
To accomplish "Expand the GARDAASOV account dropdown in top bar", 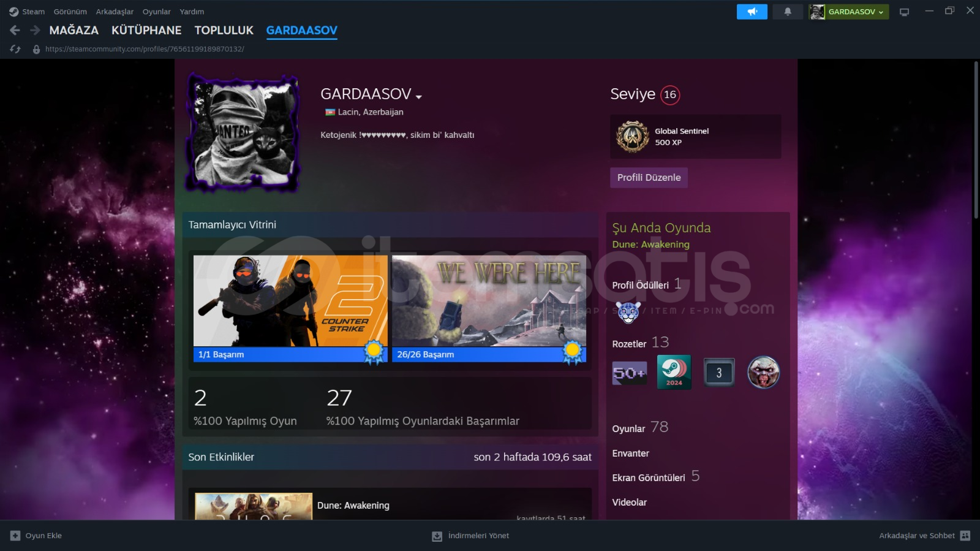I will (856, 12).
